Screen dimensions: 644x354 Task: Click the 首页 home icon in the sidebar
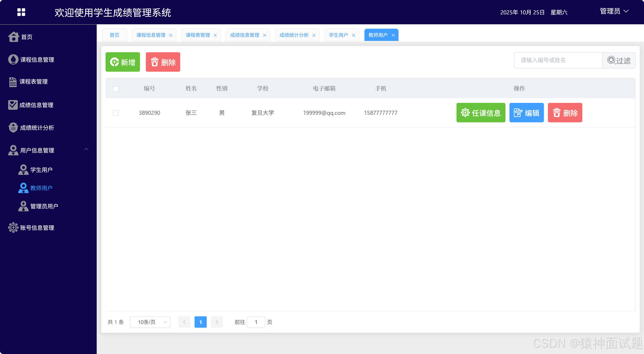(x=13, y=37)
